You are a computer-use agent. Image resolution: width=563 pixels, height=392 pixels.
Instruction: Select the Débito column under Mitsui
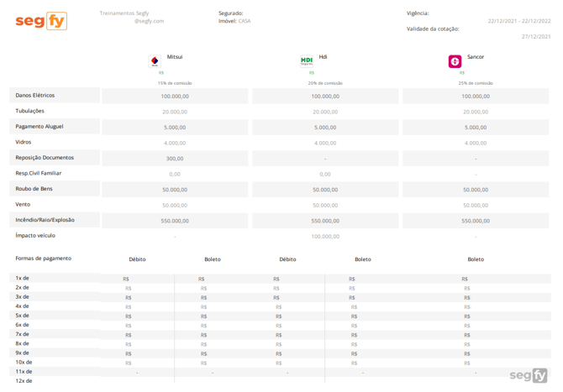tap(137, 259)
